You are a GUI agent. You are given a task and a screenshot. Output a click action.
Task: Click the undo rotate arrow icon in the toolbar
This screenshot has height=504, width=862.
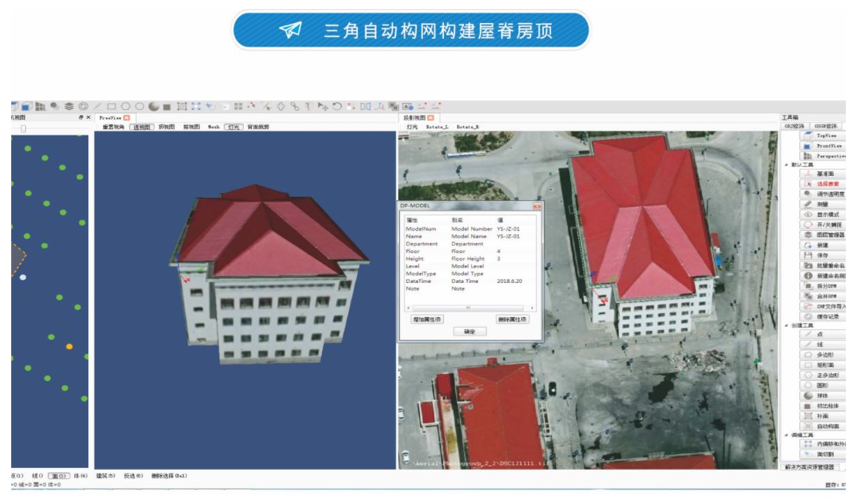coord(335,107)
